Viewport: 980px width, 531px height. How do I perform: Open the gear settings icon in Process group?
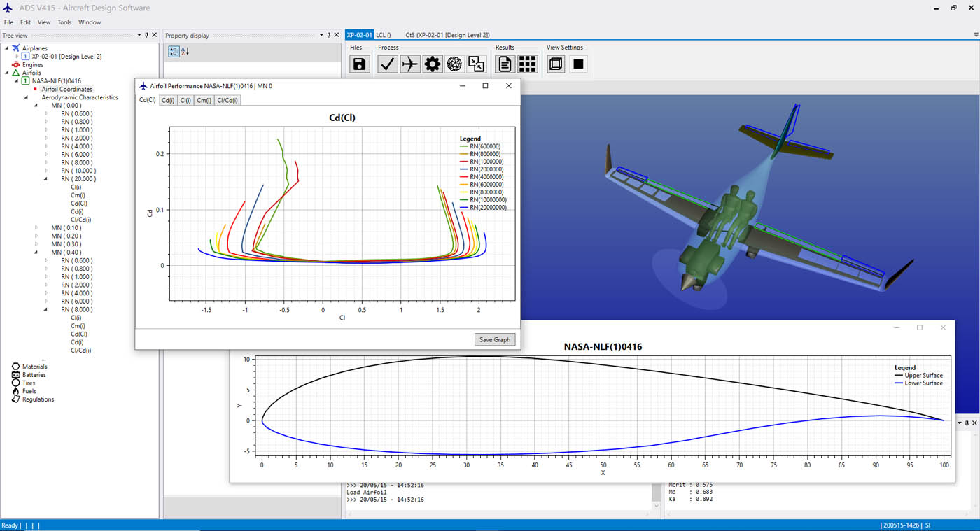click(433, 64)
